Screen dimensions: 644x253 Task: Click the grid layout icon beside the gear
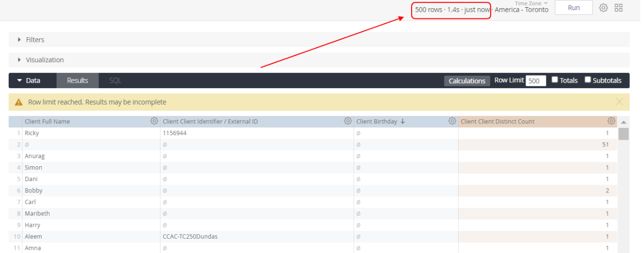619,8
